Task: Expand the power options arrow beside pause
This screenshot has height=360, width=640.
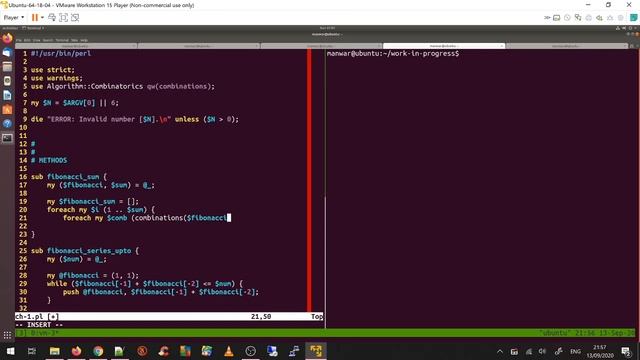Action: (x=42, y=18)
